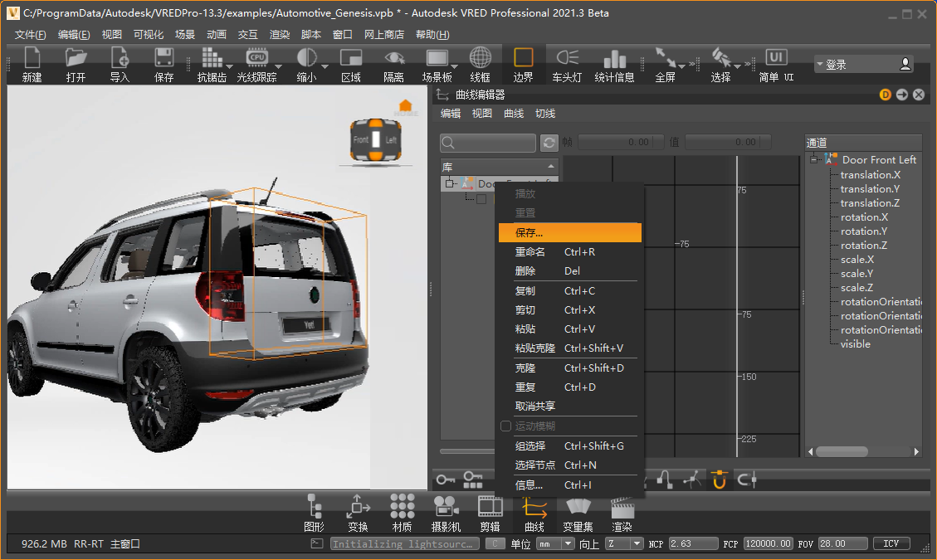Toggle the 车头灯 (Headlight) icon
Image resolution: width=937 pixels, height=560 pixels.
click(x=568, y=63)
